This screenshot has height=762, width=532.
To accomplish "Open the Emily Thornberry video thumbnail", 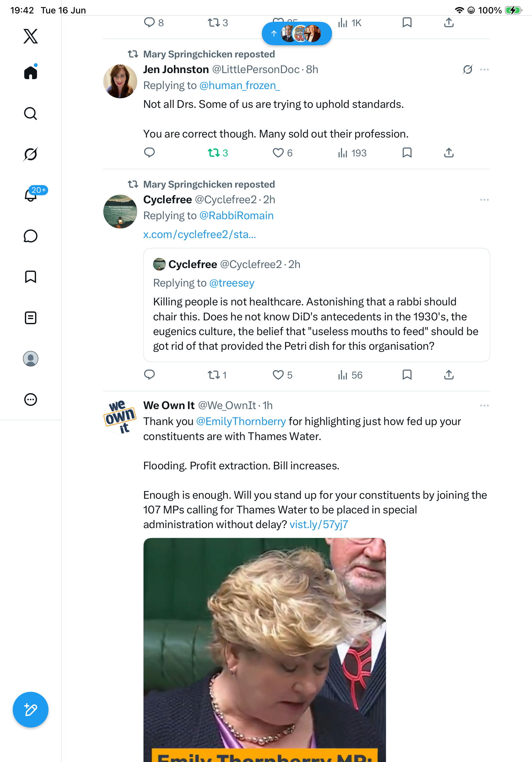I will [x=265, y=650].
